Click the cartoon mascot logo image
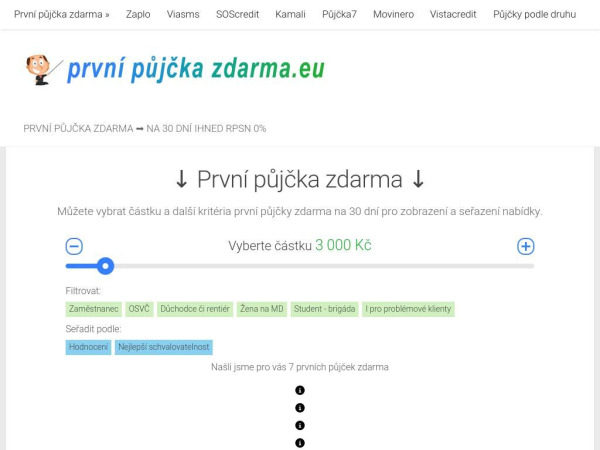The width and height of the screenshot is (600, 450). coord(44,70)
